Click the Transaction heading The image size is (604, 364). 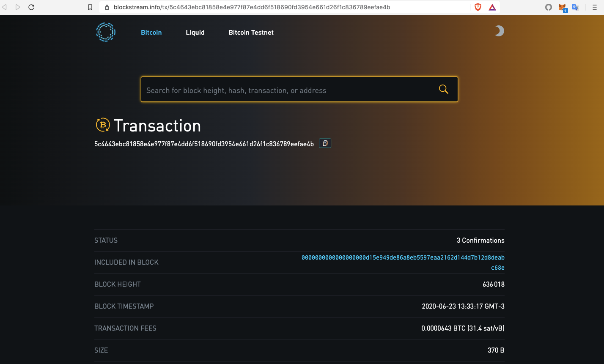pos(157,126)
